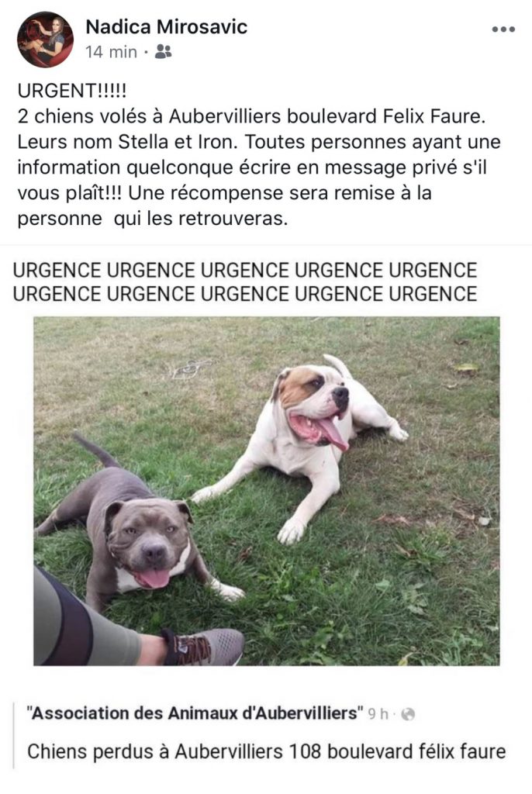
Task: Click the gray sneaker in the photo
Action: tap(204, 647)
